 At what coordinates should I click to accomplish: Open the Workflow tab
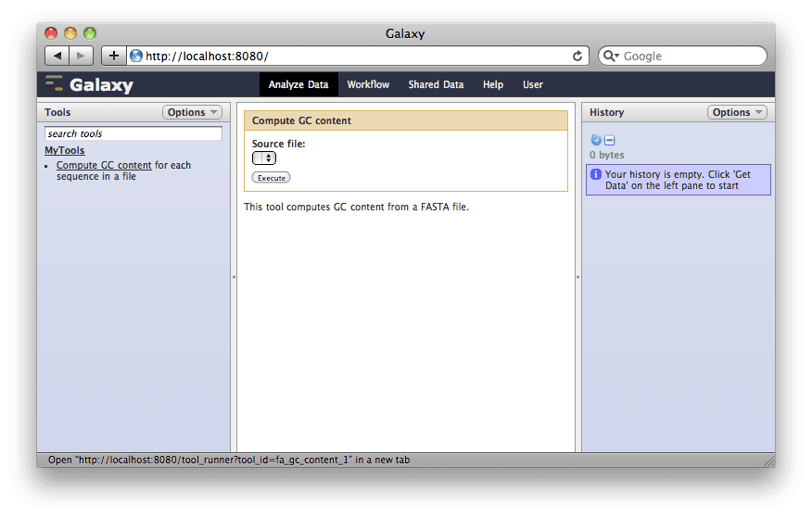[x=368, y=84]
